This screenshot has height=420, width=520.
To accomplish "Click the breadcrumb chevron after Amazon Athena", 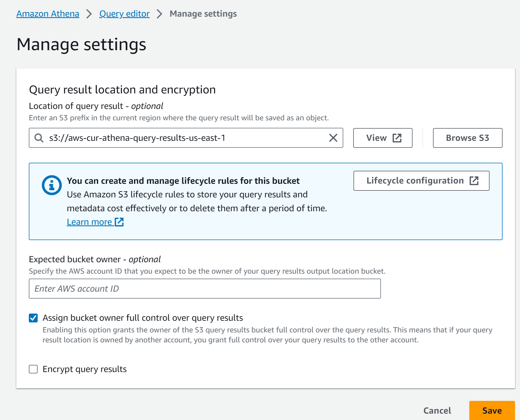I will click(x=89, y=13).
